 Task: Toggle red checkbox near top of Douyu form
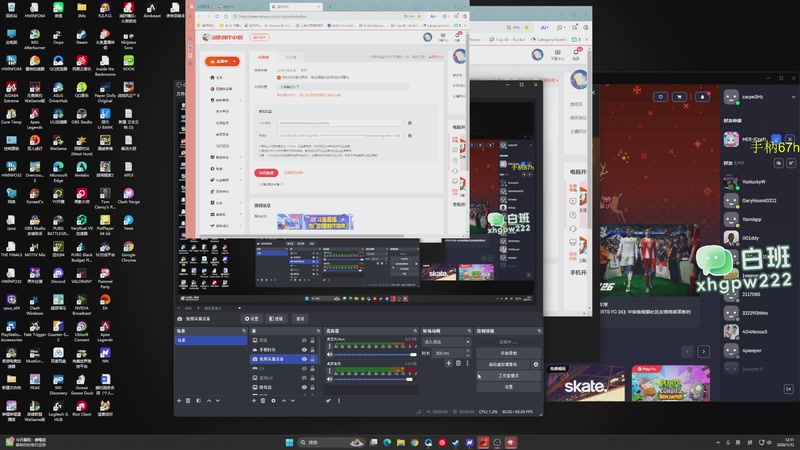click(x=279, y=78)
